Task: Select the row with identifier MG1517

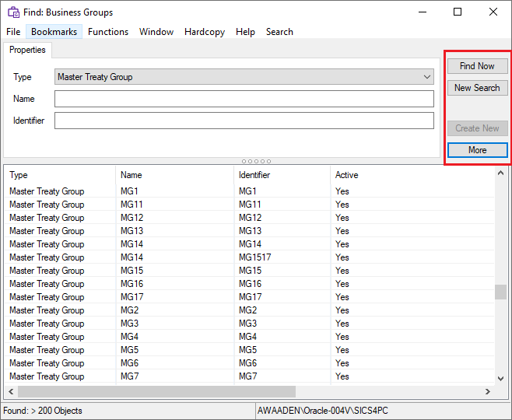Action: click(x=254, y=257)
